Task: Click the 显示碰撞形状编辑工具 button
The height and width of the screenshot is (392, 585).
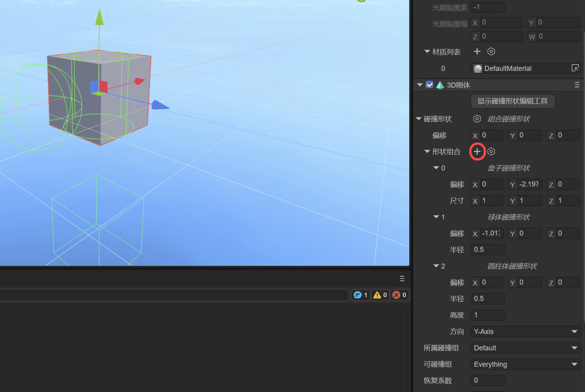Action: click(x=513, y=101)
